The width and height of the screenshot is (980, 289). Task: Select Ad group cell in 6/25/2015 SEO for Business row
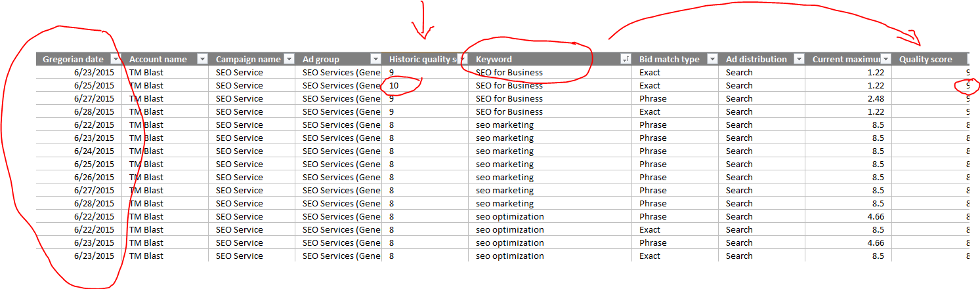(x=338, y=85)
